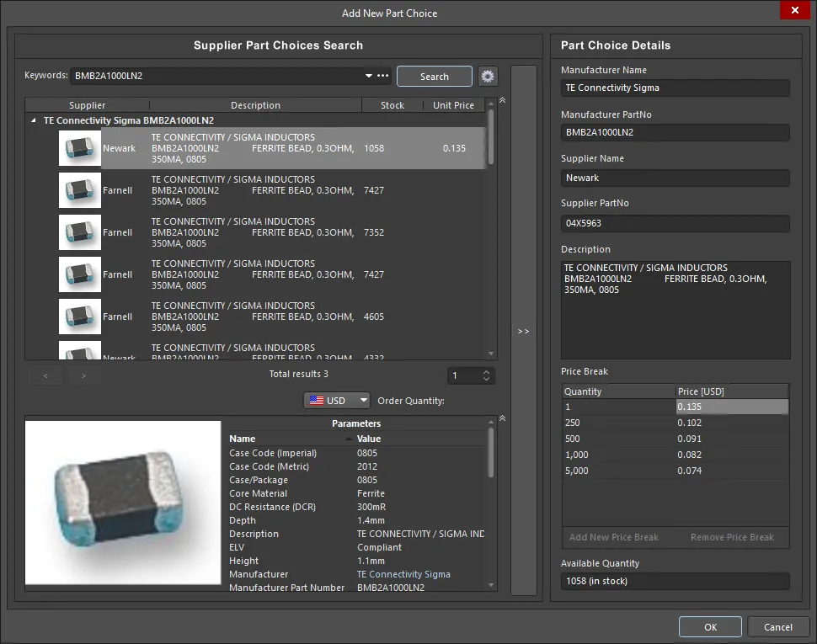Click the Keywords search input field
The image size is (817, 644).
pos(216,76)
